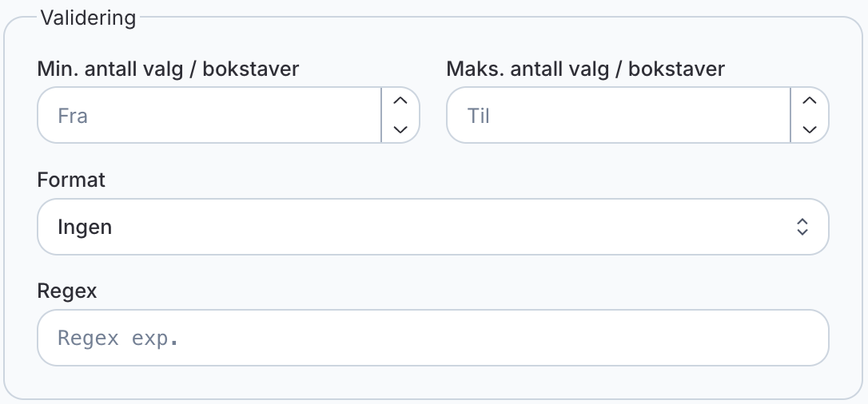Screen dimensions: 868x404
Task: Focus the 'Til' maximum input field
Action: pos(617,115)
